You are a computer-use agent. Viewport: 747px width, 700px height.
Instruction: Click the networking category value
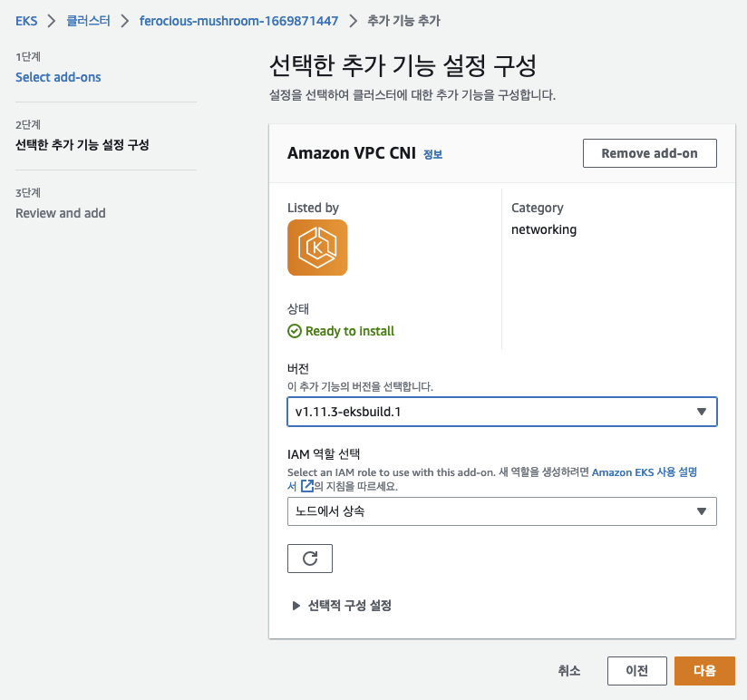click(544, 229)
